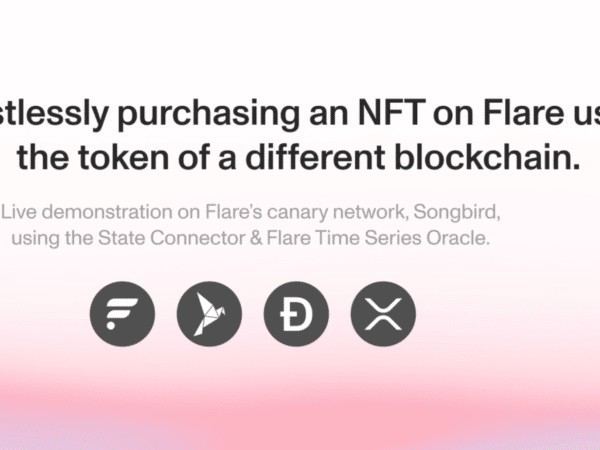Pick the XRP cross-shaped logo icon
The height and width of the screenshot is (450, 600).
click(x=383, y=314)
